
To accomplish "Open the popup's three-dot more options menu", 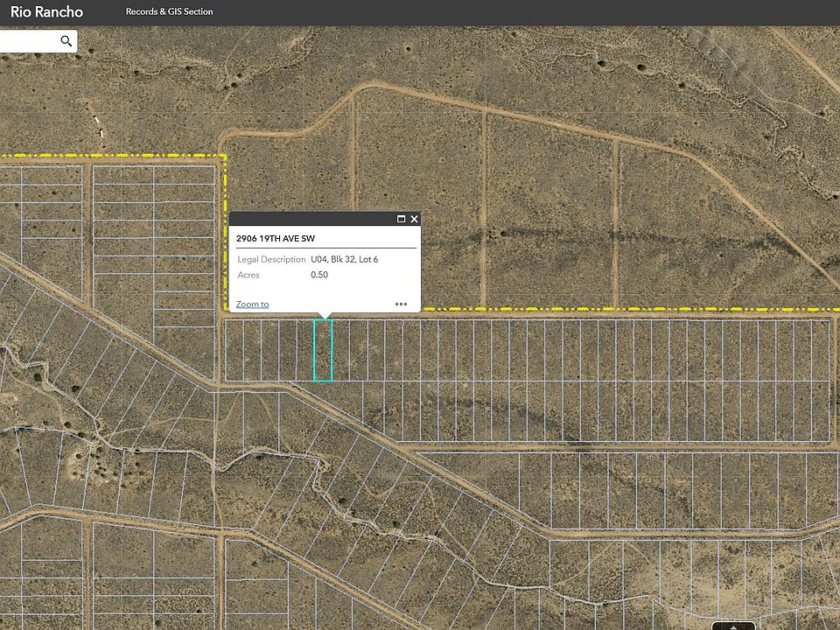I will click(401, 304).
